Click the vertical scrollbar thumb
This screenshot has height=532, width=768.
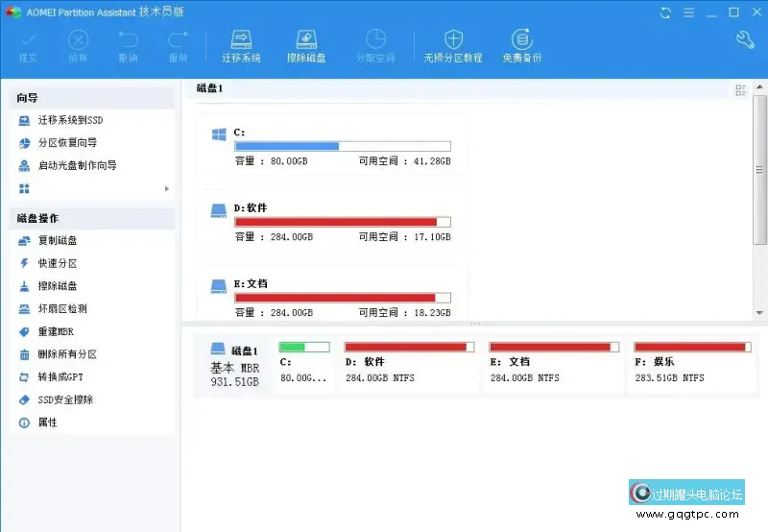click(x=759, y=170)
